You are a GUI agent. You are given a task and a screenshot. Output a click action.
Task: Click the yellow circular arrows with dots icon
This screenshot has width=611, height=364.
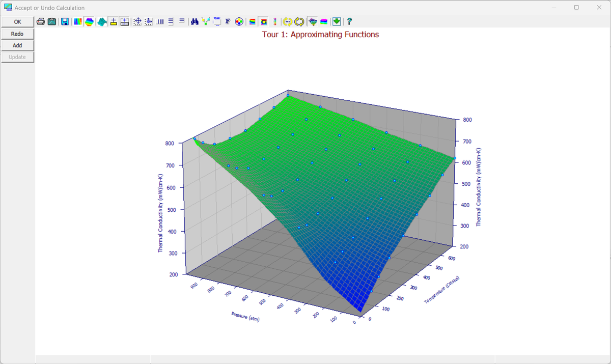pyautogui.click(x=288, y=21)
